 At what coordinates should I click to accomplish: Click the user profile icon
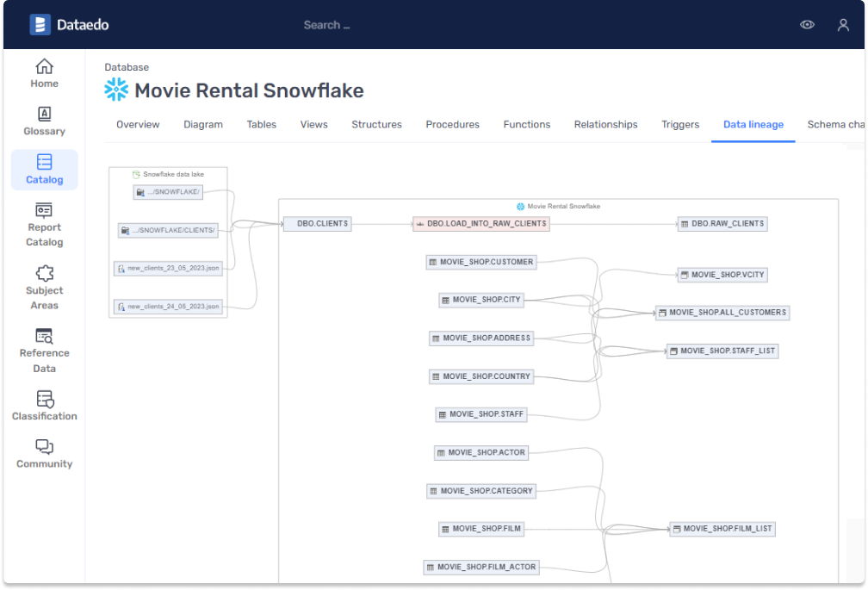tap(843, 25)
